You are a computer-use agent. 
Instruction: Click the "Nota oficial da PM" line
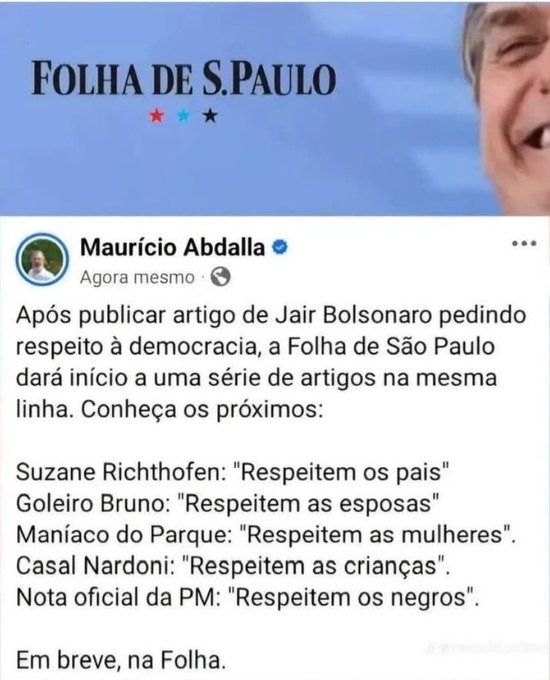248,597
